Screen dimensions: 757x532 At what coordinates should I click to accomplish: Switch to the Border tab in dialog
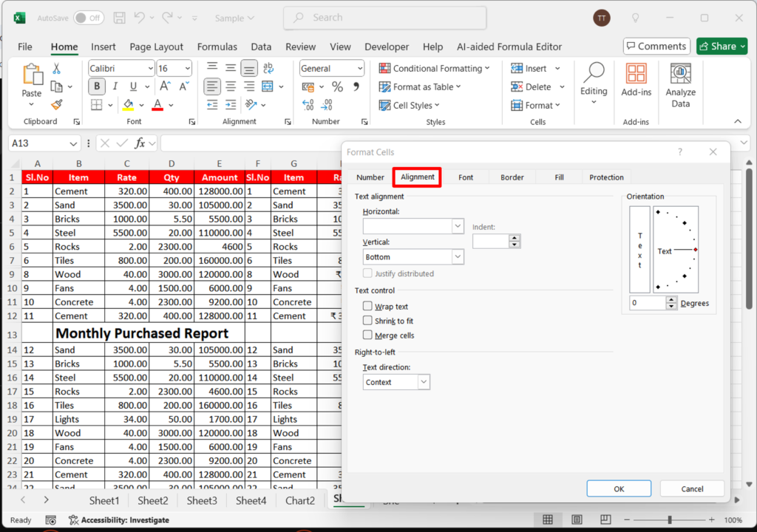point(512,177)
